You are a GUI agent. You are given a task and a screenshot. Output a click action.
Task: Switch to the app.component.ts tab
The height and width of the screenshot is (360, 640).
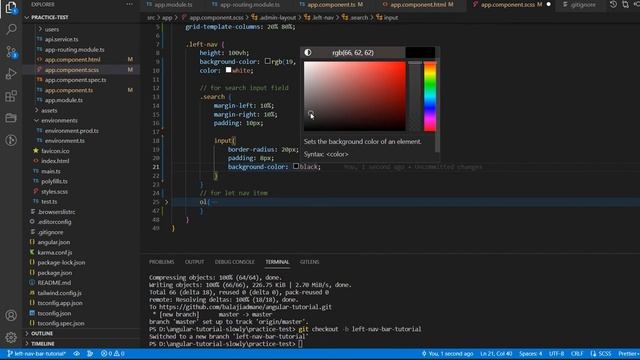coord(331,4)
